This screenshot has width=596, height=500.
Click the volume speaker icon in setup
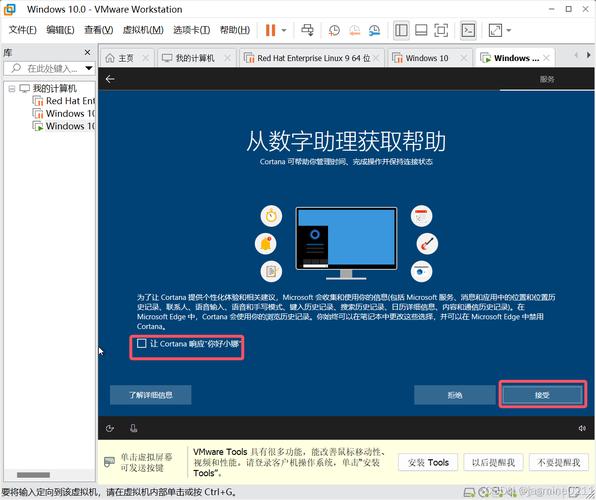[x=582, y=429]
